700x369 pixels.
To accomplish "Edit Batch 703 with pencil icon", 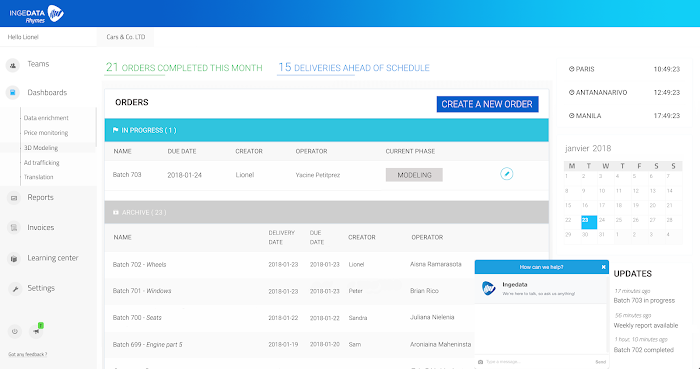I will point(506,174).
